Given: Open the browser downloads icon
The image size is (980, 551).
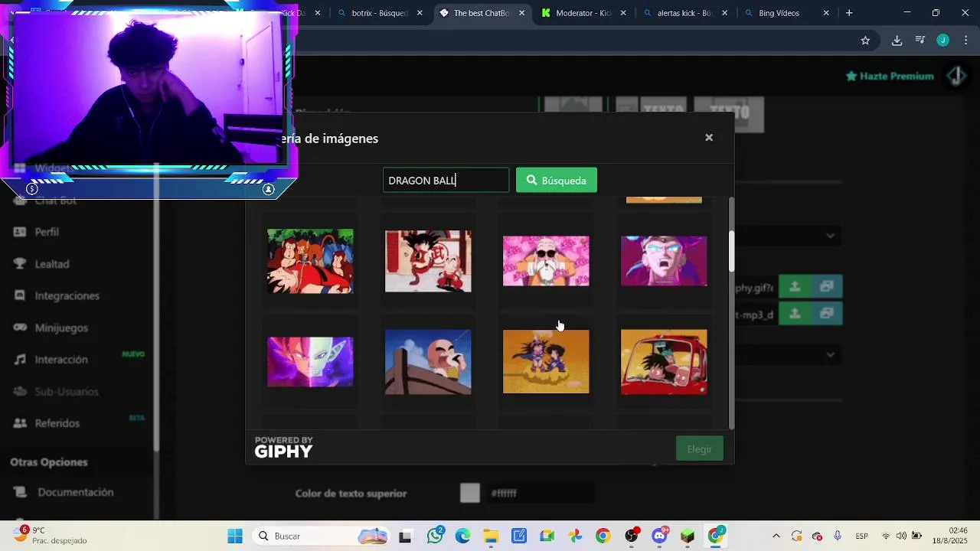Looking at the screenshot, I should (x=897, y=41).
